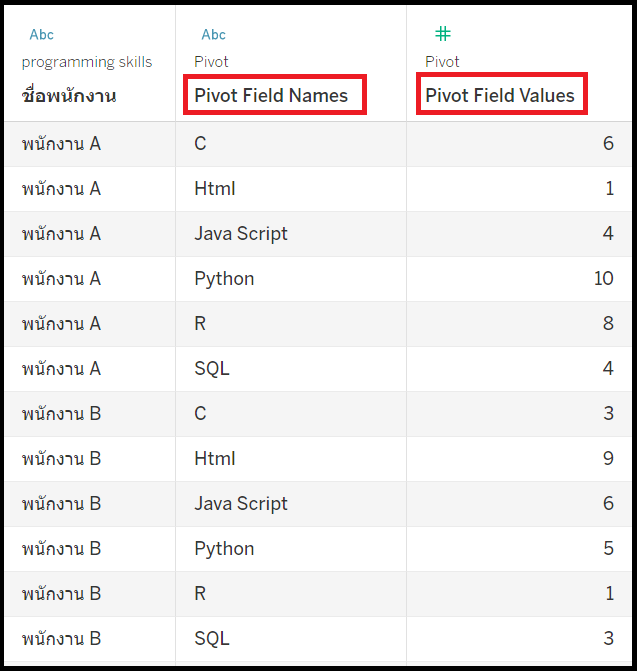This screenshot has width=637, height=671.
Task: Click the R cell in พนักงาน A's row
Action: (x=200, y=323)
